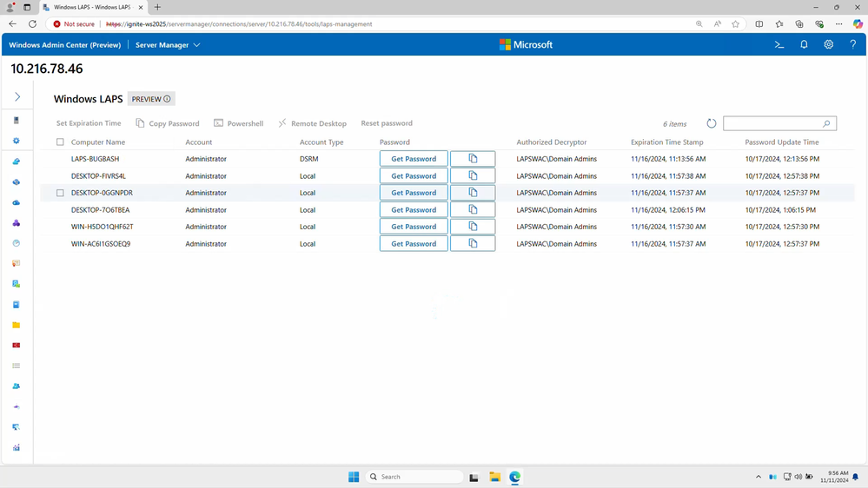Open the server Overview icon in sidebar
The width and height of the screenshot is (868, 488).
click(x=16, y=120)
